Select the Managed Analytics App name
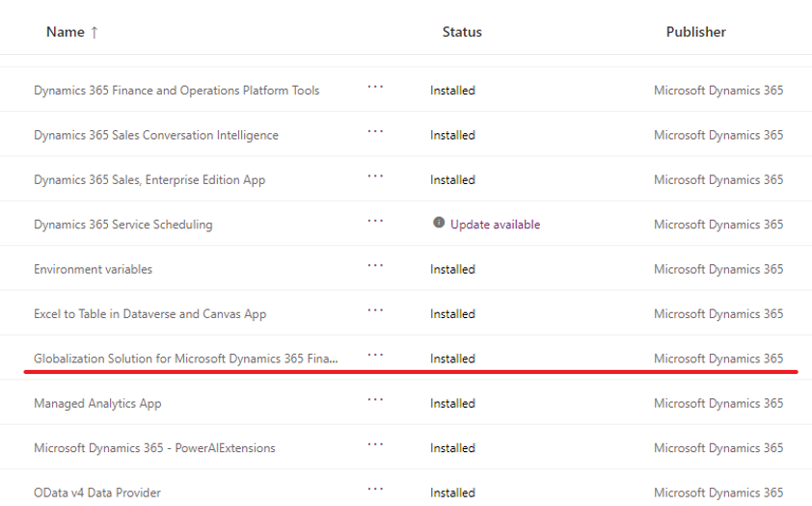Image resolution: width=812 pixels, height=506 pixels. 97,404
